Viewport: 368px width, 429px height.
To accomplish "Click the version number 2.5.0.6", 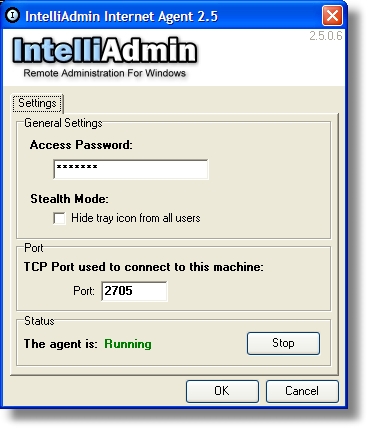I will coord(326,36).
